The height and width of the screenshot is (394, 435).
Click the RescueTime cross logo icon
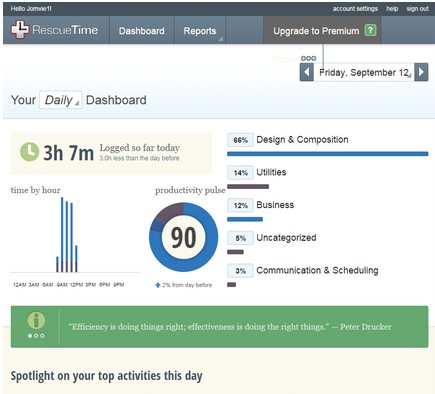20,30
